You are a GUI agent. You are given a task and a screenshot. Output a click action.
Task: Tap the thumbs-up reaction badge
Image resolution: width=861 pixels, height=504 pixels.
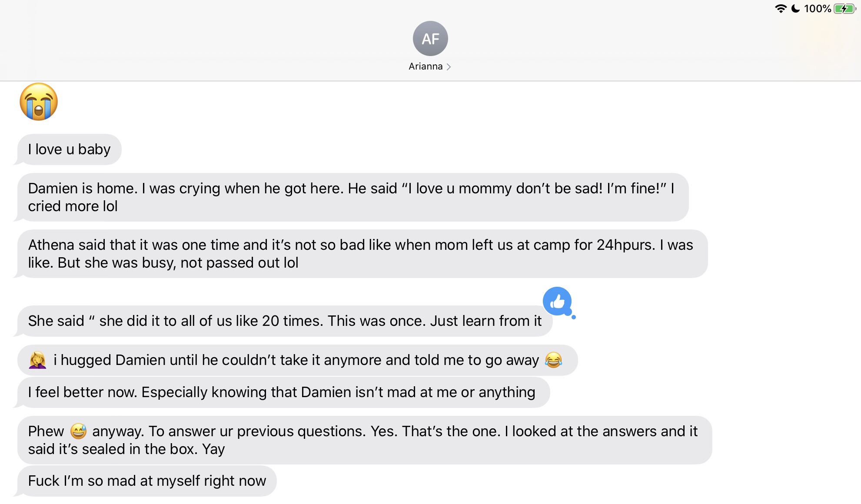point(558,302)
